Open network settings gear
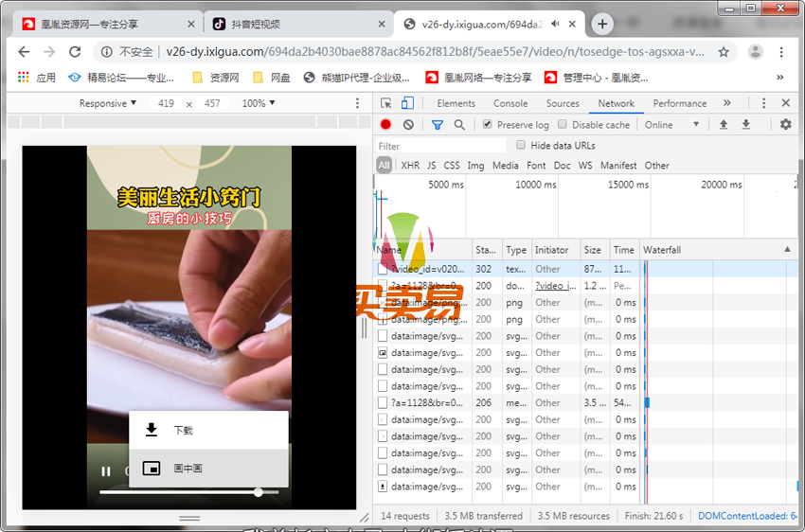Screen dimensions: 805x532 (x=785, y=125)
